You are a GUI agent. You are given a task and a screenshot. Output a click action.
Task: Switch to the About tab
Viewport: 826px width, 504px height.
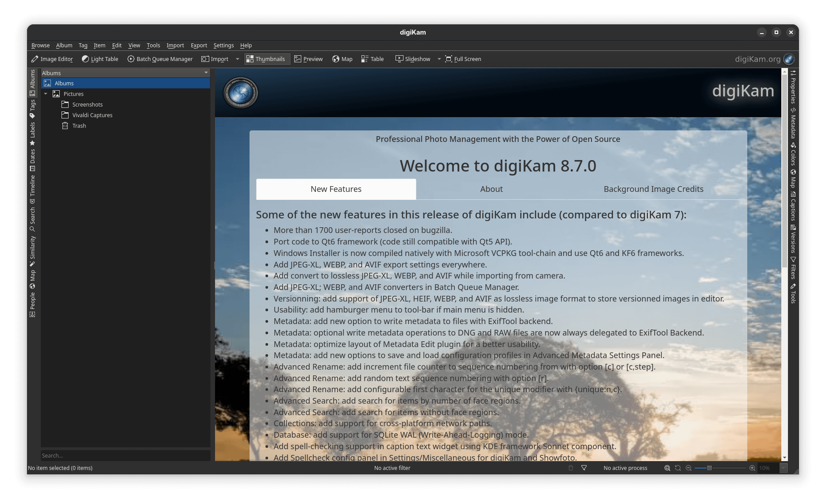(491, 189)
